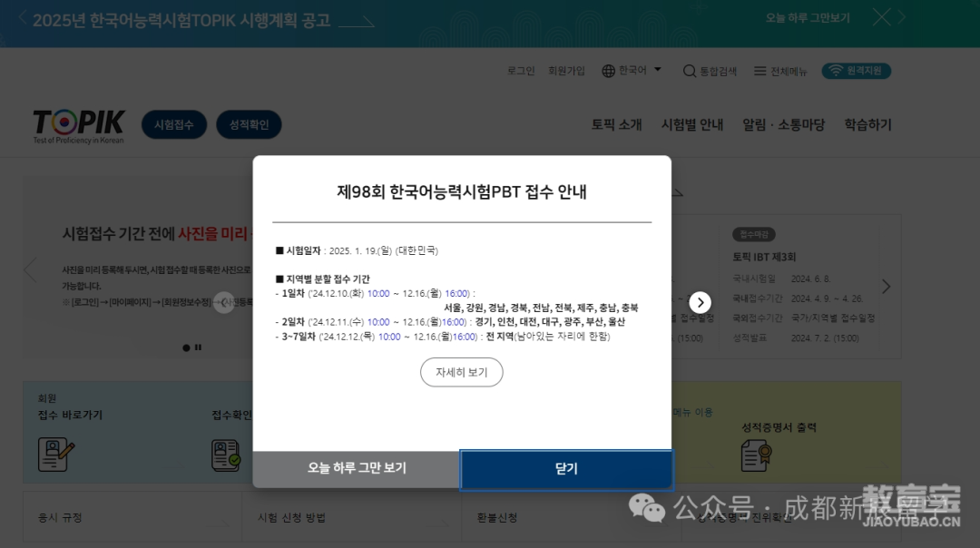Go to the next banner announcement arrow

point(901,17)
